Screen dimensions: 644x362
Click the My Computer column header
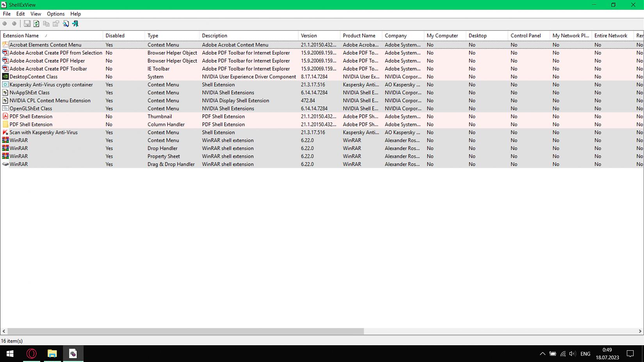[x=445, y=35]
